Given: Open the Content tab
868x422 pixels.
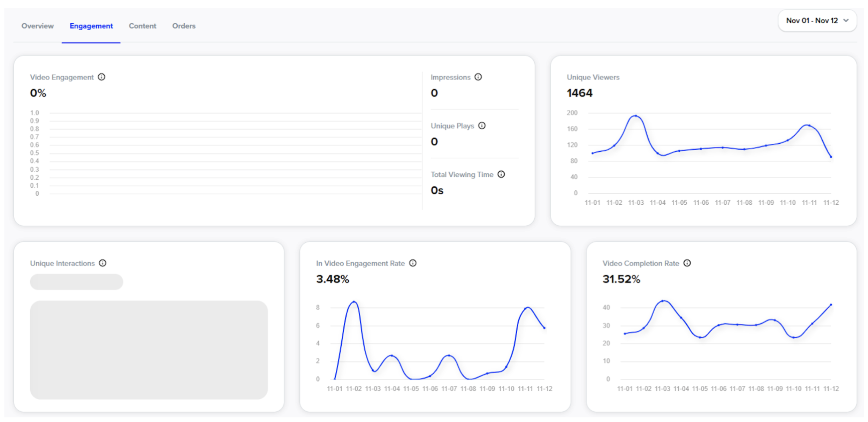Looking at the screenshot, I should [x=142, y=26].
